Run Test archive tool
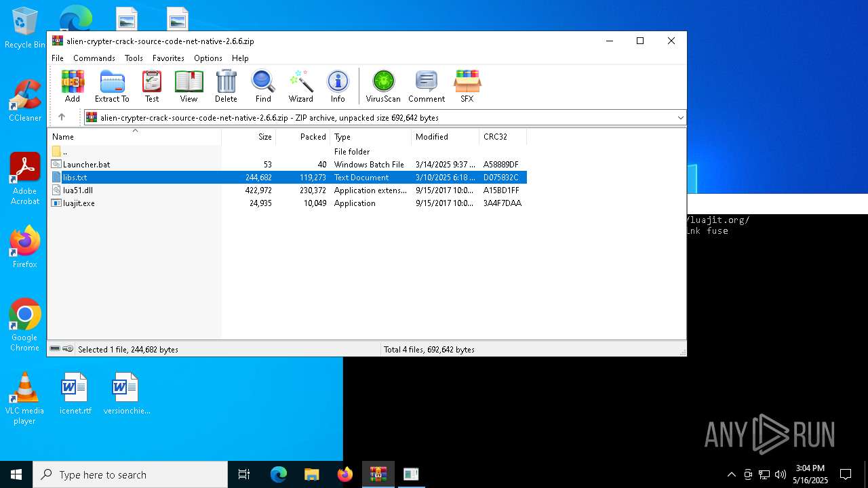This screenshot has width=868, height=488. pyautogui.click(x=152, y=86)
